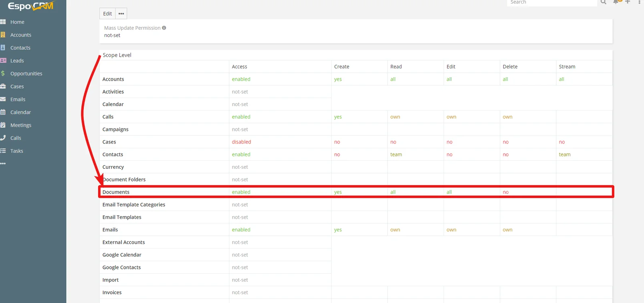Navigate to Tasks in sidebar

coord(17,151)
